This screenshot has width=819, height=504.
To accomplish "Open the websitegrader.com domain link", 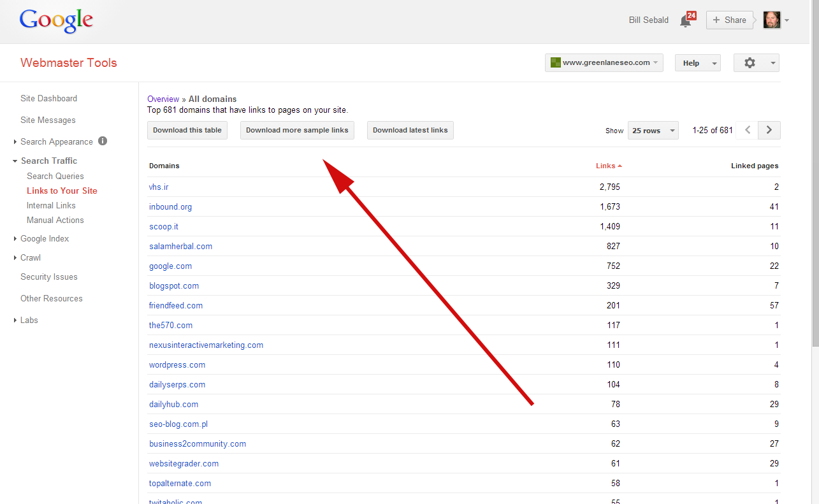I will click(184, 463).
